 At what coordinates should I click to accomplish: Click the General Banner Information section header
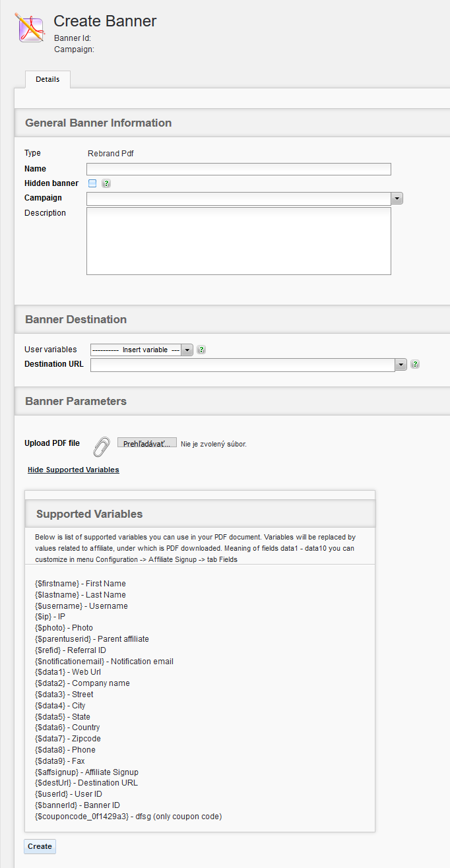point(98,123)
